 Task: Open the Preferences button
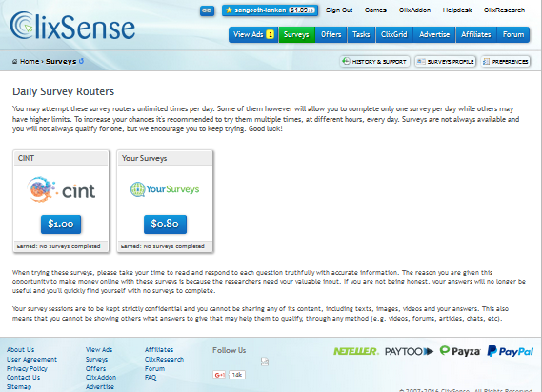pyautogui.click(x=506, y=62)
